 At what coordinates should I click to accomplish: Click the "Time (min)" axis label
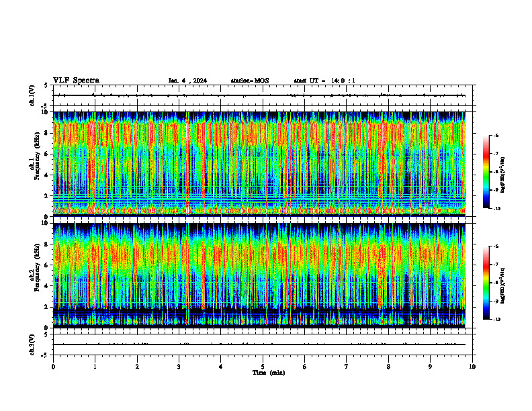pyautogui.click(x=269, y=373)
